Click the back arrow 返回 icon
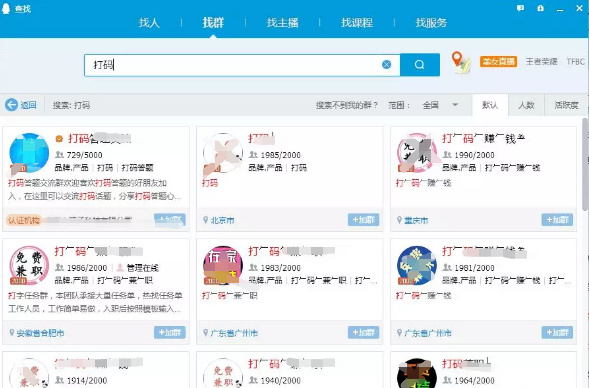Viewport: 589px width, 388px height. (x=11, y=105)
